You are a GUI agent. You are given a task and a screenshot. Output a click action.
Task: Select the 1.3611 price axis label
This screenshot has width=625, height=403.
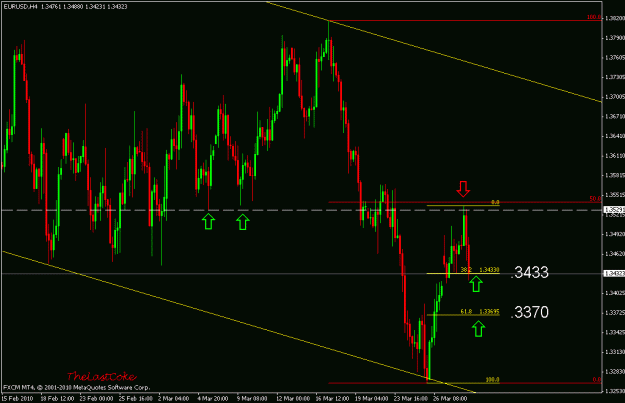coord(615,155)
